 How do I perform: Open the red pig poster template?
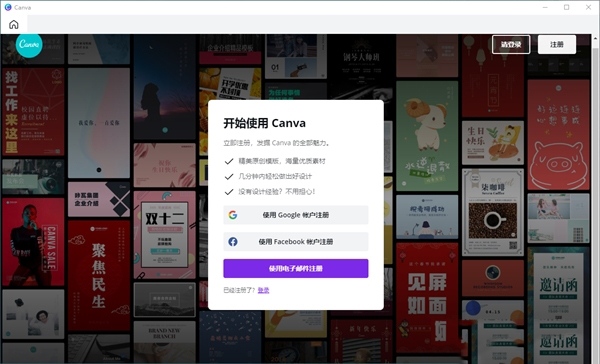coord(559,135)
